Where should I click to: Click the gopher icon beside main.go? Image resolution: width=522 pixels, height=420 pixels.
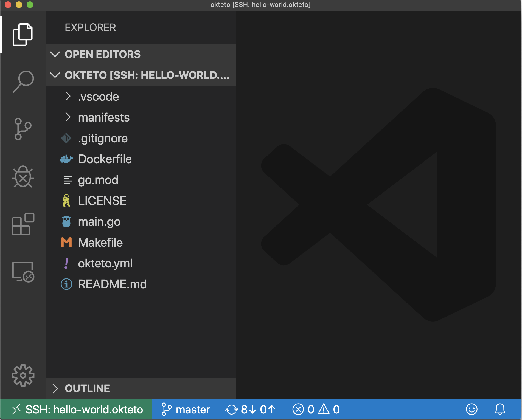(66, 222)
